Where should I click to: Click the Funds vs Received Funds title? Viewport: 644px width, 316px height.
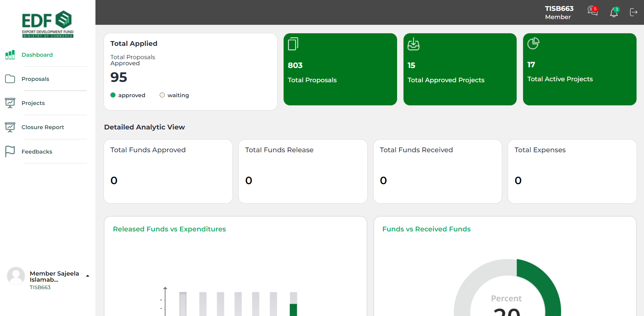coord(426,229)
